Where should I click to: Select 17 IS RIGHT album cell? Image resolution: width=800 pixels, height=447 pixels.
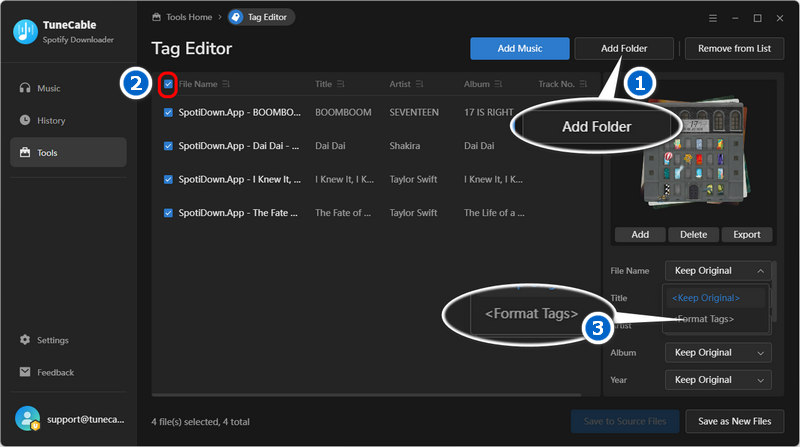488,112
